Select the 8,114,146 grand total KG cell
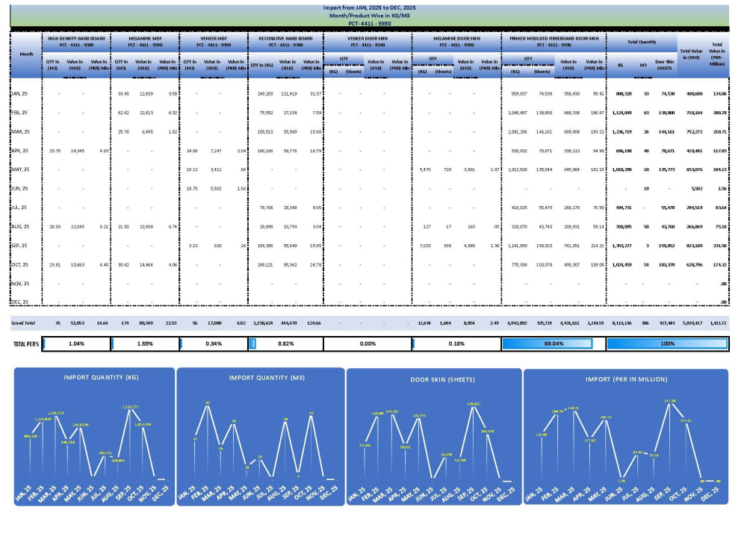Screen dimensions: 747x560 tap(622, 323)
